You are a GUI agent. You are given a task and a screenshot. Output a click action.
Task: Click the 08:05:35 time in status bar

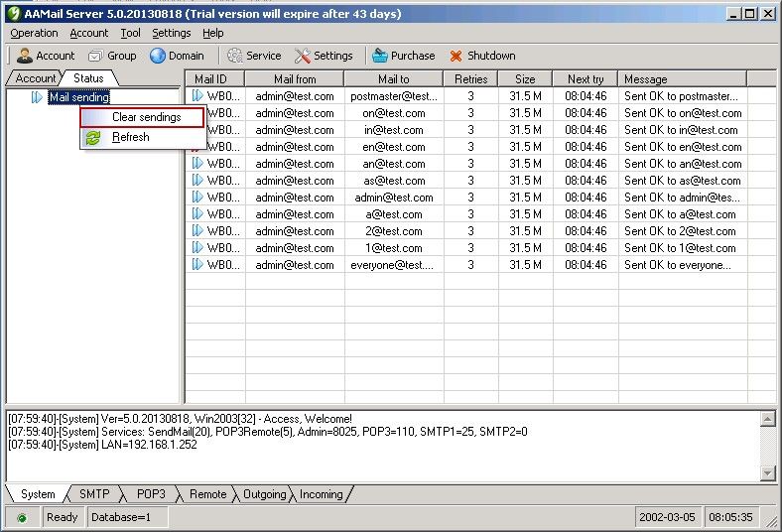click(730, 517)
